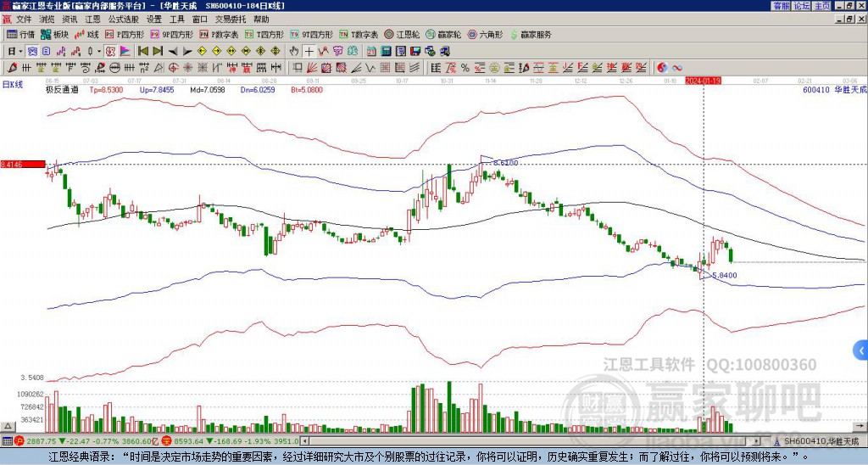Click the red 沪 index icon
The width and height of the screenshot is (868, 465).
tap(19, 441)
